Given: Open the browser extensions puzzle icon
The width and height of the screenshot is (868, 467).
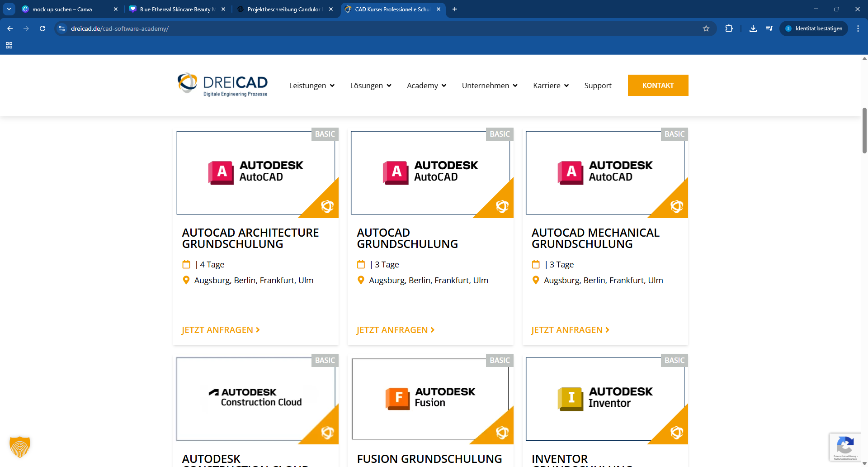Looking at the screenshot, I should [x=729, y=29].
